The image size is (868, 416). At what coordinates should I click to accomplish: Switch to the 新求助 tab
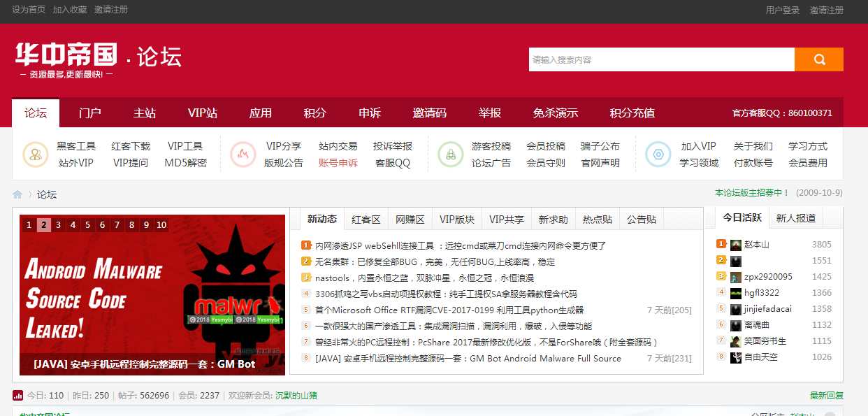(x=554, y=219)
